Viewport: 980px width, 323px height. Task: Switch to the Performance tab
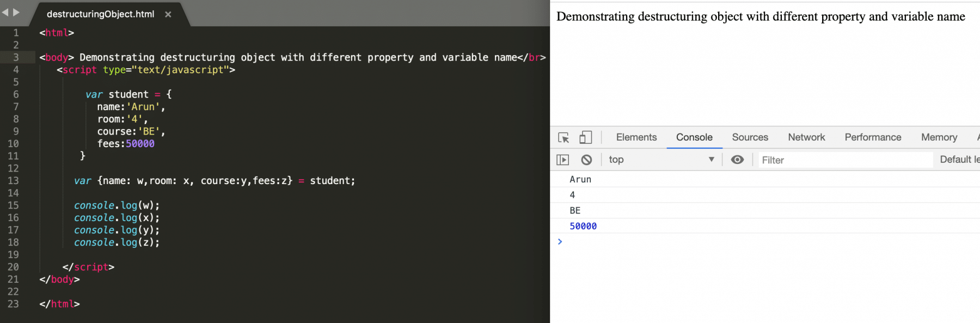pos(873,137)
